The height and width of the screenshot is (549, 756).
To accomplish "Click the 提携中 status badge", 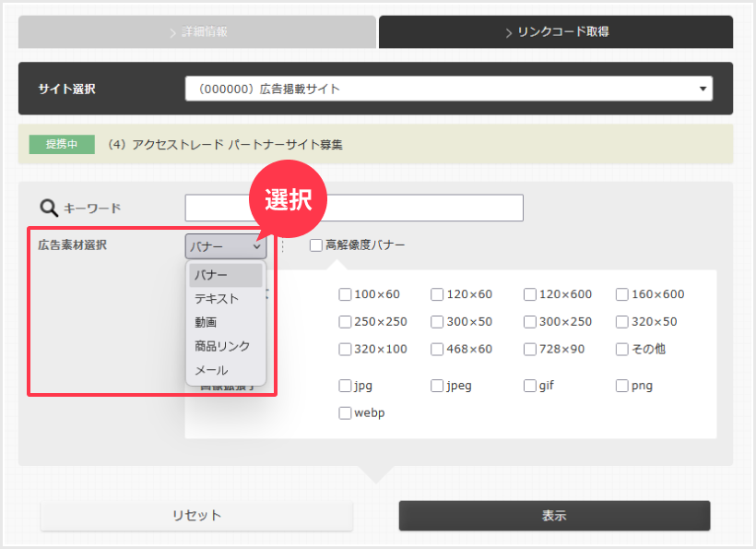I will [x=62, y=144].
